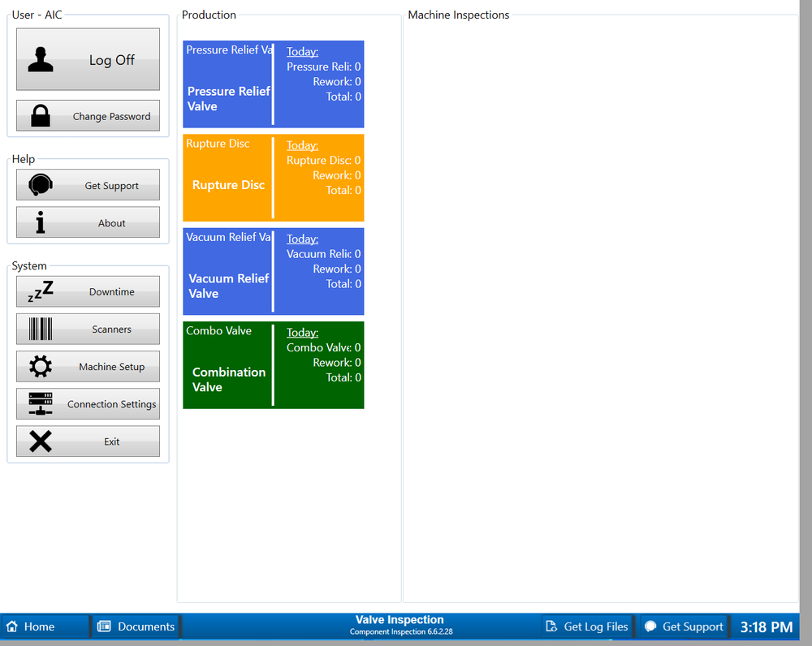Screen dimensions: 812x646
Task: Click 'Rework: 0' in the Rupture Disc tile
Action: coord(337,175)
